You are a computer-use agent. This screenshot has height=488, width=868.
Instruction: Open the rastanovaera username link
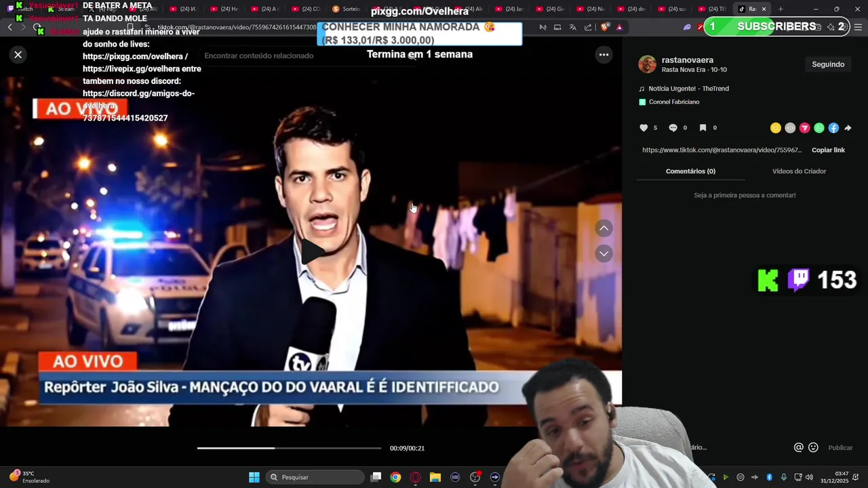click(687, 60)
